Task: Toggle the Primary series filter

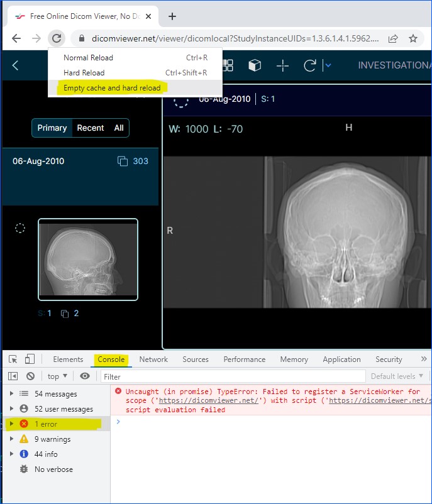Action: pos(52,128)
